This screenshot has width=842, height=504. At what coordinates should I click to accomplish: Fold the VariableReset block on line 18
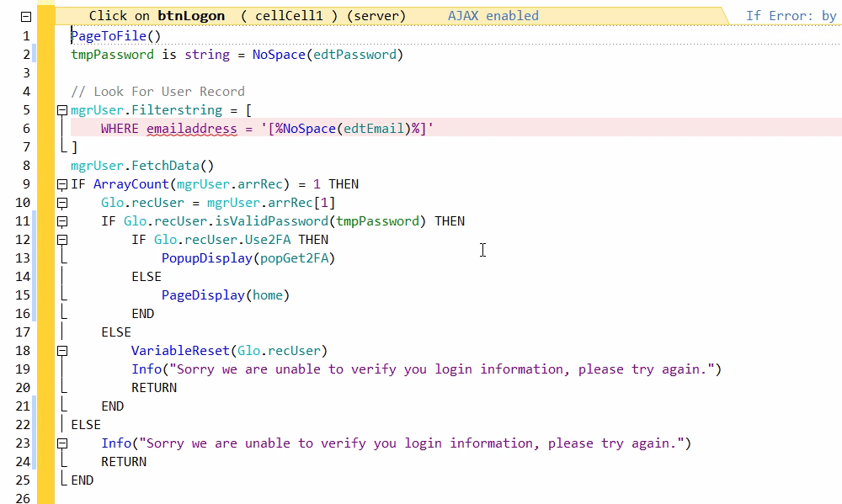pos(61,351)
